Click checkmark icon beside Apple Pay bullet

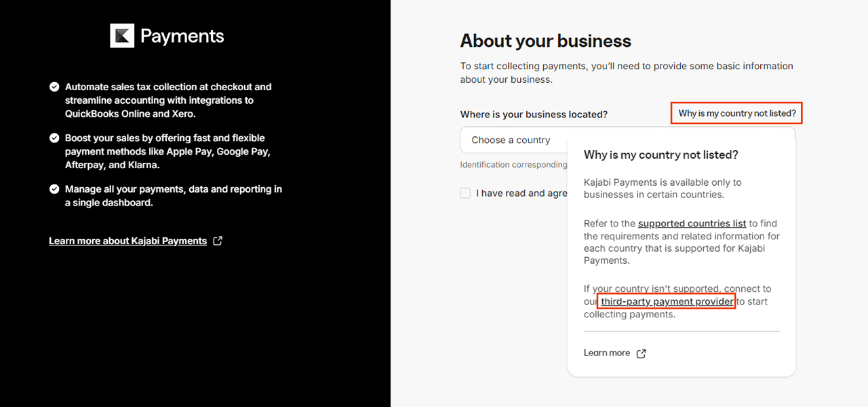pos(54,138)
